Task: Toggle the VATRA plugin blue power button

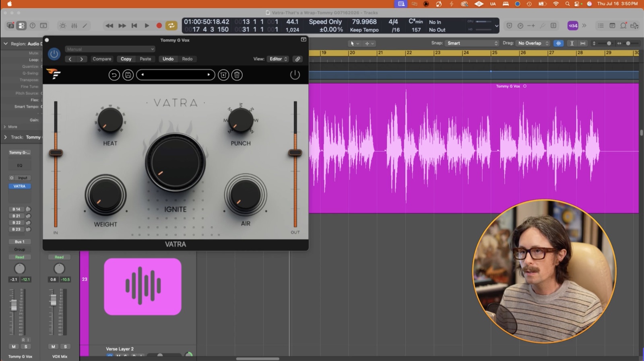Action: coord(54,54)
